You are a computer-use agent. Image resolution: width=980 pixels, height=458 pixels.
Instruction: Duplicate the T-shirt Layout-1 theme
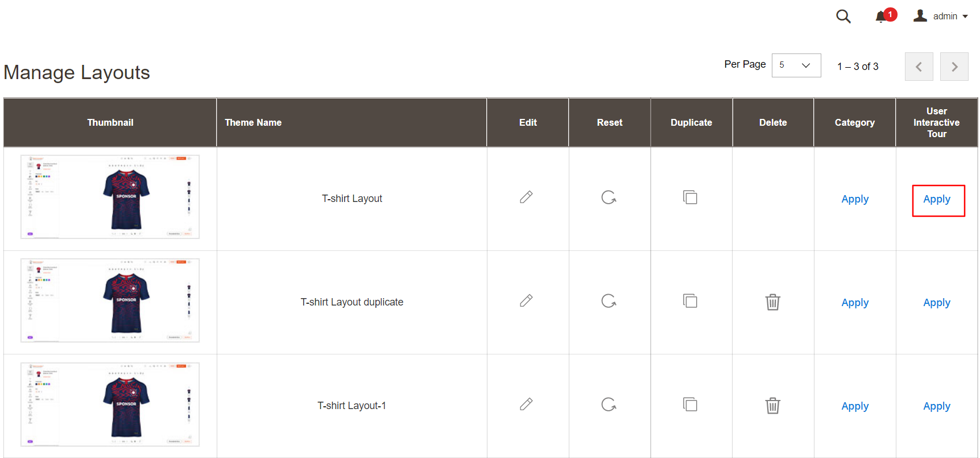pyautogui.click(x=690, y=405)
